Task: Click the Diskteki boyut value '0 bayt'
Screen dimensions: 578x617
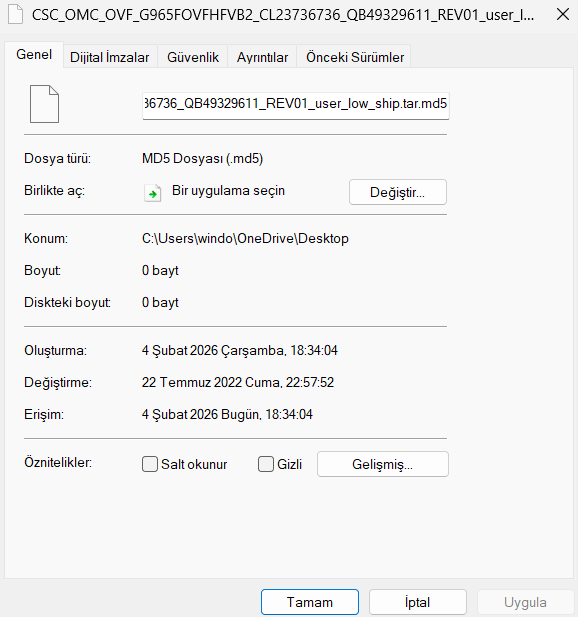Action: point(160,303)
